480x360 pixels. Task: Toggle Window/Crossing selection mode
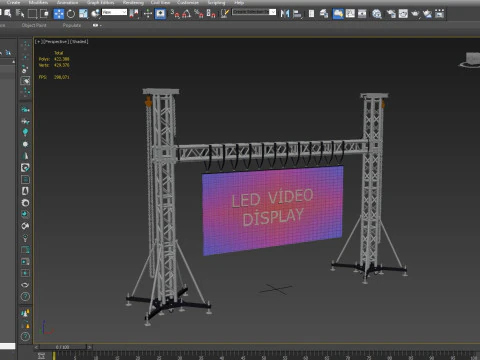44,13
